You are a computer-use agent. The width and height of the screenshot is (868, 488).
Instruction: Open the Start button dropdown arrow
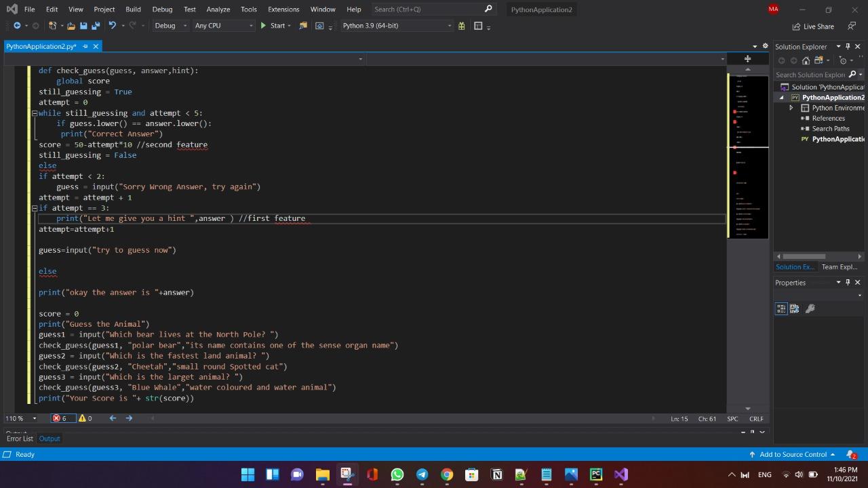tap(289, 26)
